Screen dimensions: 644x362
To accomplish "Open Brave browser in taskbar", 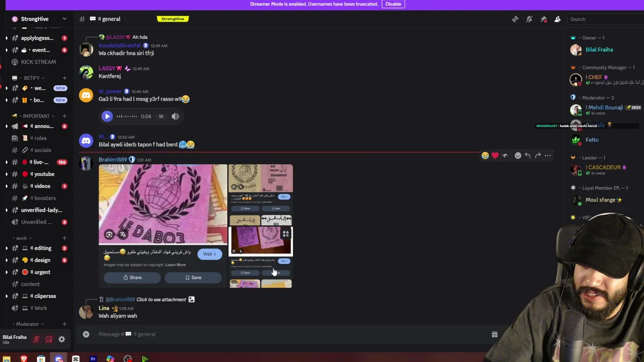I will [24, 359].
